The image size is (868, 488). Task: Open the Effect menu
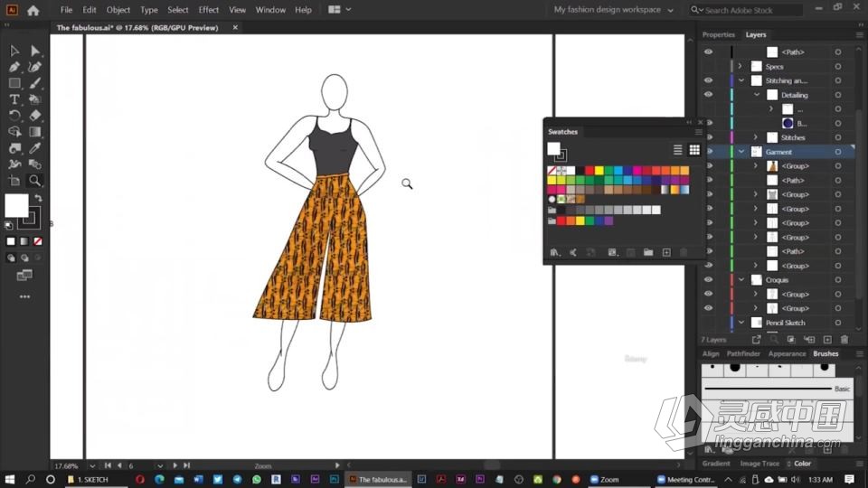pos(209,10)
